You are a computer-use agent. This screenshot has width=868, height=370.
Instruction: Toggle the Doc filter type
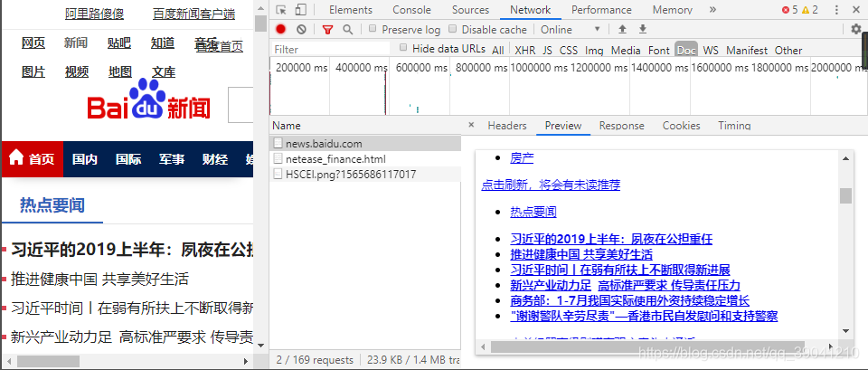click(686, 50)
